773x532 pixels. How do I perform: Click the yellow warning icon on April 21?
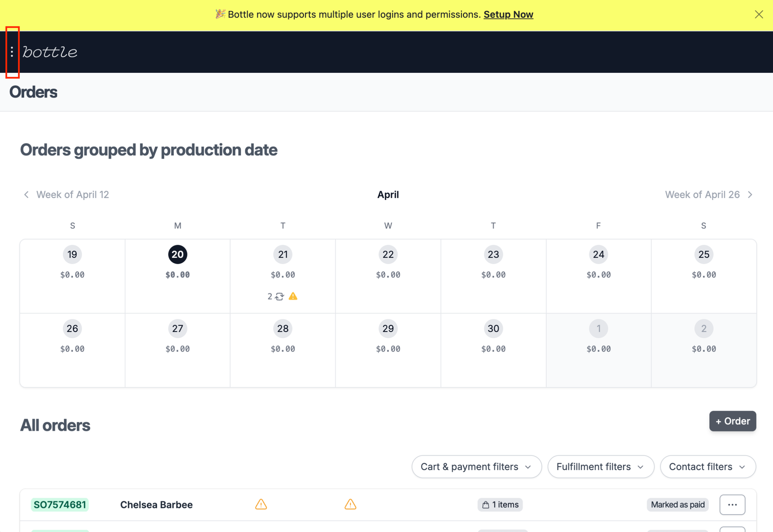[293, 296]
